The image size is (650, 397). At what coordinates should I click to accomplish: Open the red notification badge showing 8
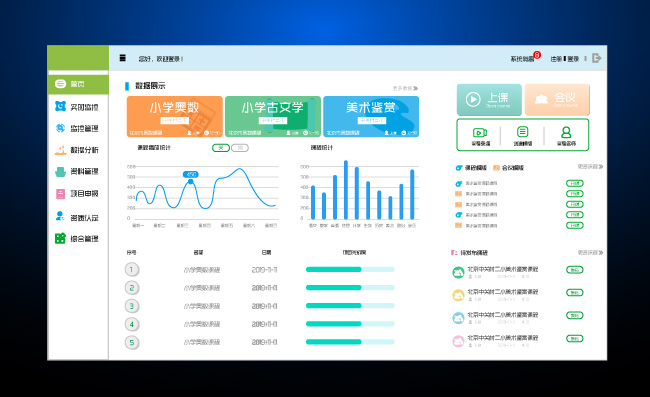[537, 55]
